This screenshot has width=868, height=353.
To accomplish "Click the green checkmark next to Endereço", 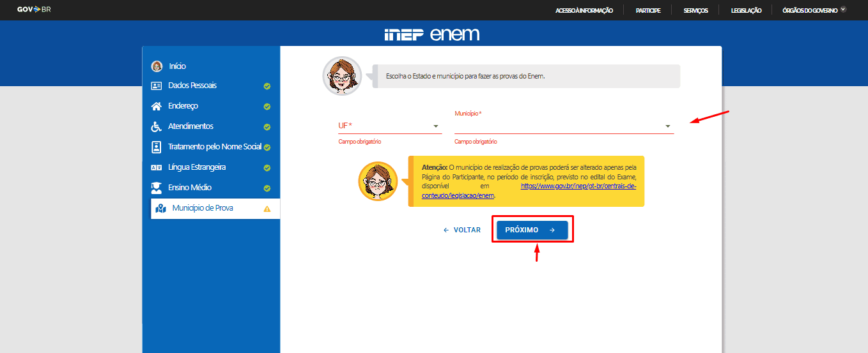I will [267, 107].
